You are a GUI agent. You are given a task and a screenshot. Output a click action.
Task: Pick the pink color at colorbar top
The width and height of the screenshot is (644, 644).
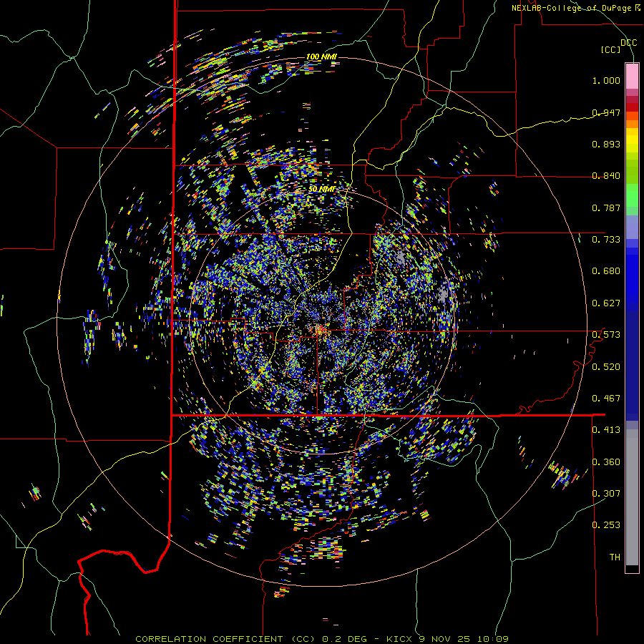(x=632, y=76)
